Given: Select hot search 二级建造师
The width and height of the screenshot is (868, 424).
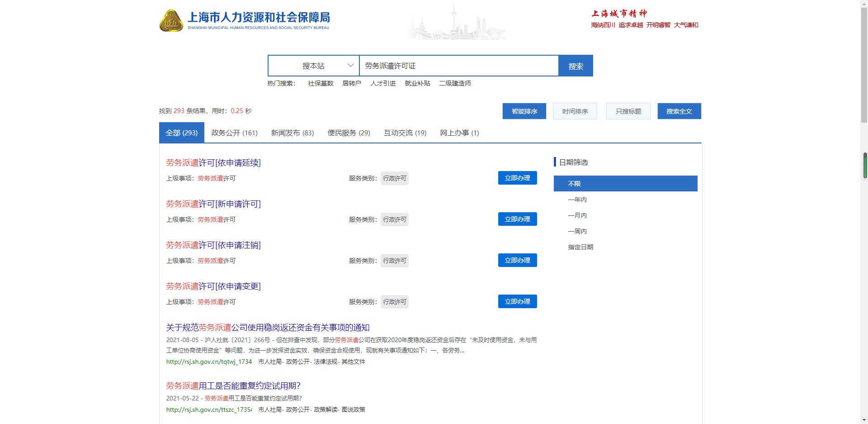Looking at the screenshot, I should 455,83.
